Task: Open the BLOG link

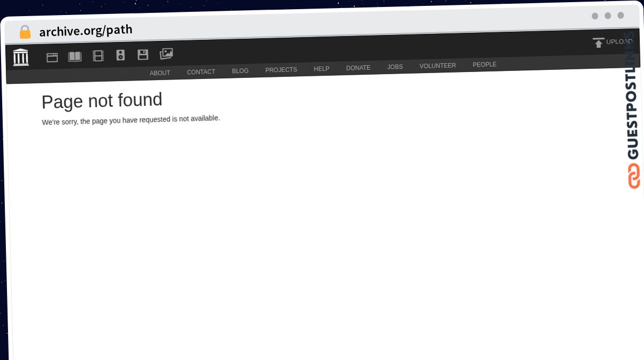Action: 240,71
